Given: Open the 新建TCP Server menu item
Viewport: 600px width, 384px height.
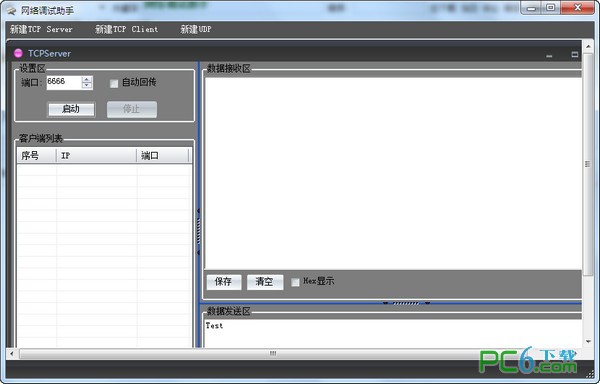Looking at the screenshot, I should coord(41,29).
